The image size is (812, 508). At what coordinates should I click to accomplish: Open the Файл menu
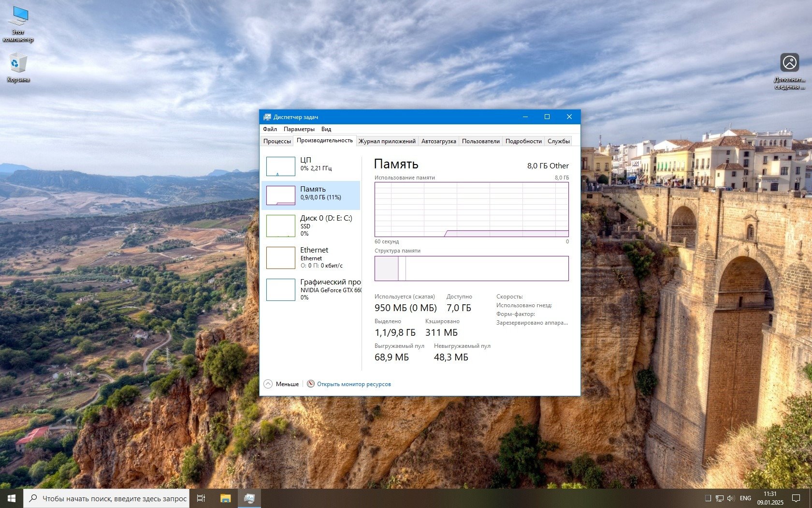tap(270, 129)
